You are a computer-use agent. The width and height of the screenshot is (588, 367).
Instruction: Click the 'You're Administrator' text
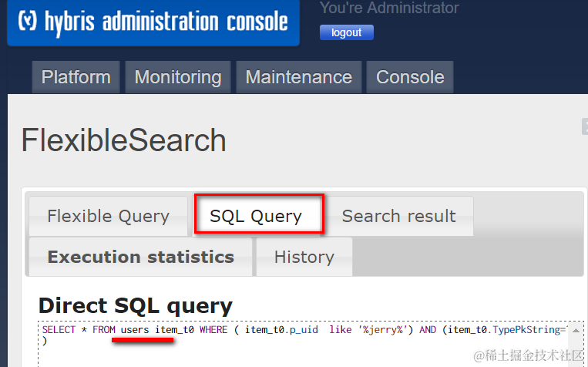tap(389, 8)
